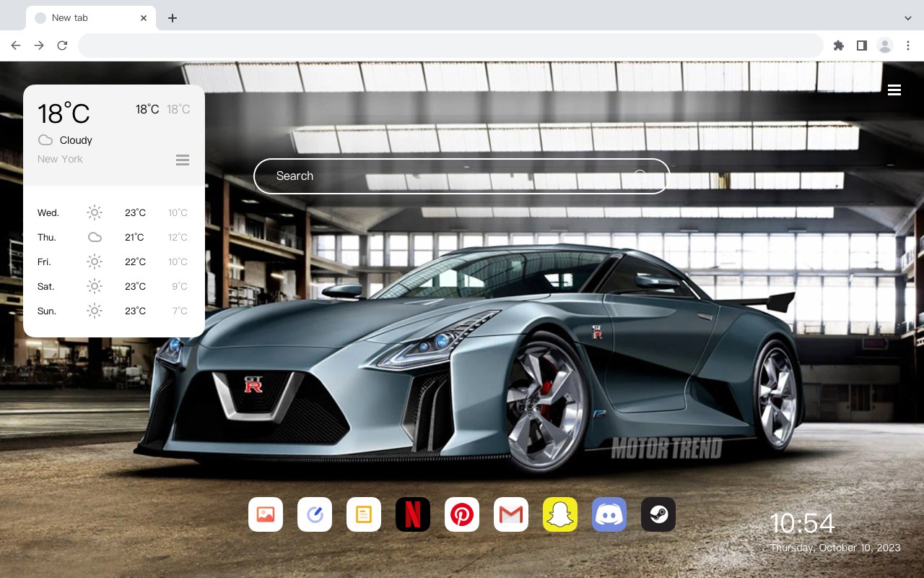Viewport: 924px width, 578px height.
Task: Click the Thursday, October 10, 2023 date
Action: click(835, 548)
